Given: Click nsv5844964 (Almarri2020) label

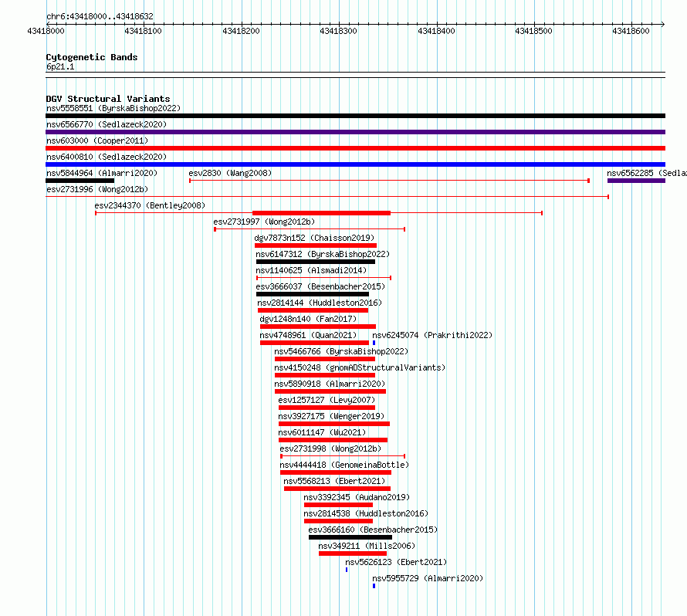Looking at the screenshot, I should [x=102, y=173].
